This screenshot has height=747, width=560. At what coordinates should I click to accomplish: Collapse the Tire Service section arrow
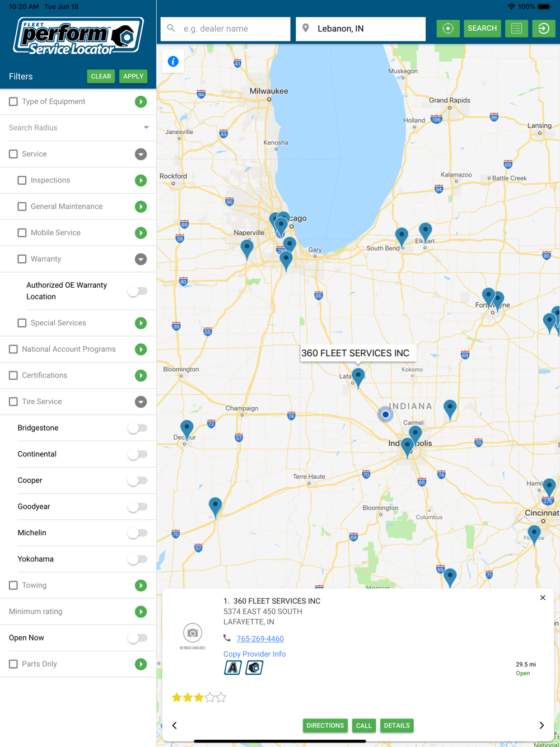click(x=141, y=402)
